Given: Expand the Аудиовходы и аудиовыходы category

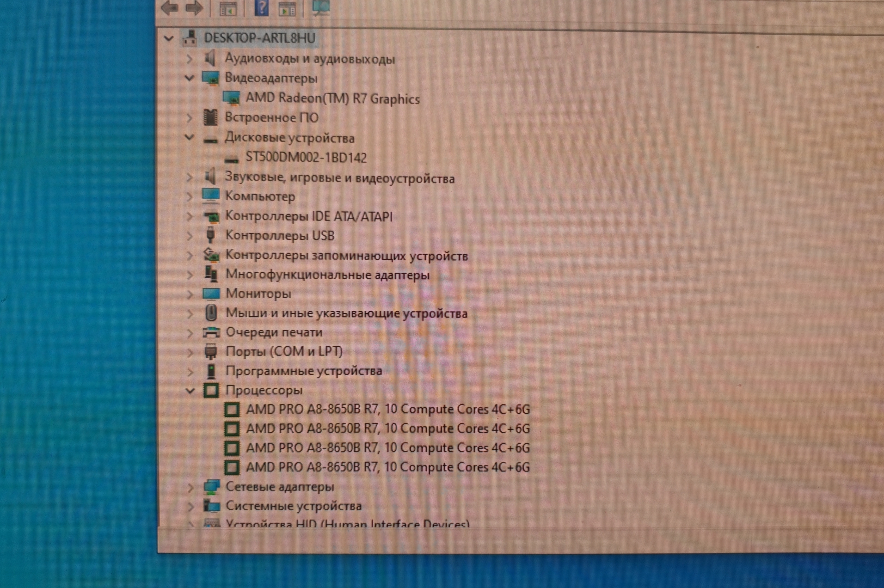Looking at the screenshot, I should coord(189,58).
